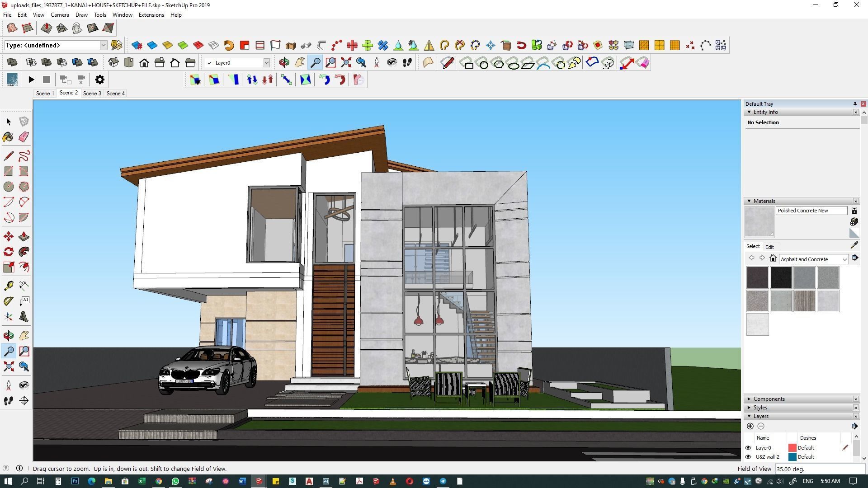
Task: Switch to Scene 1 tab
Action: [45, 94]
